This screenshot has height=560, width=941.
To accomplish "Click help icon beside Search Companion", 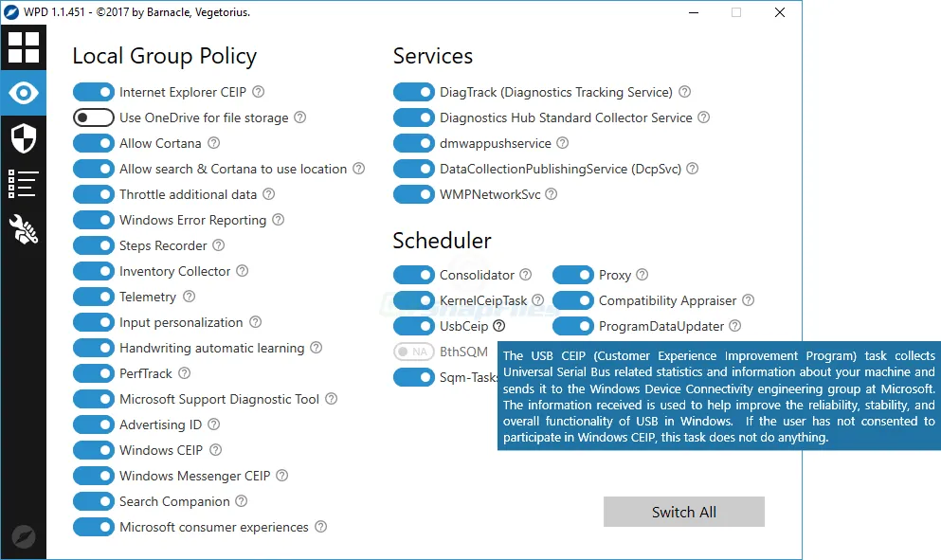I will [242, 501].
